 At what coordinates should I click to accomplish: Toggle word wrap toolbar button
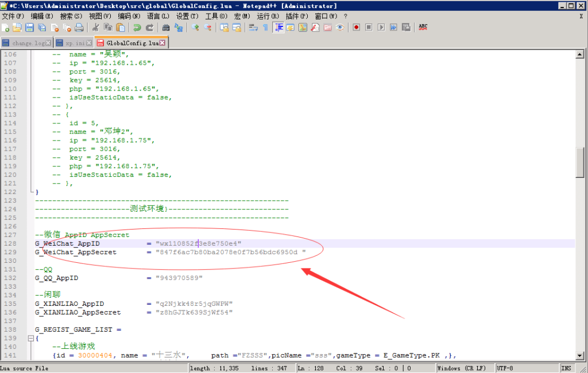click(x=253, y=28)
